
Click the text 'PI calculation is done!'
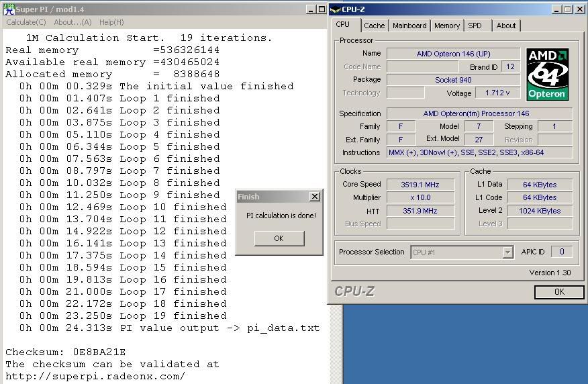(x=281, y=215)
